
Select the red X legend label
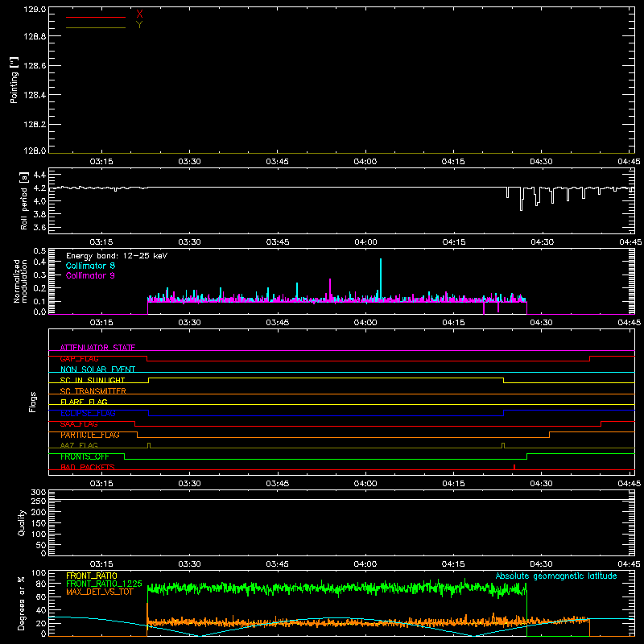tap(139, 14)
